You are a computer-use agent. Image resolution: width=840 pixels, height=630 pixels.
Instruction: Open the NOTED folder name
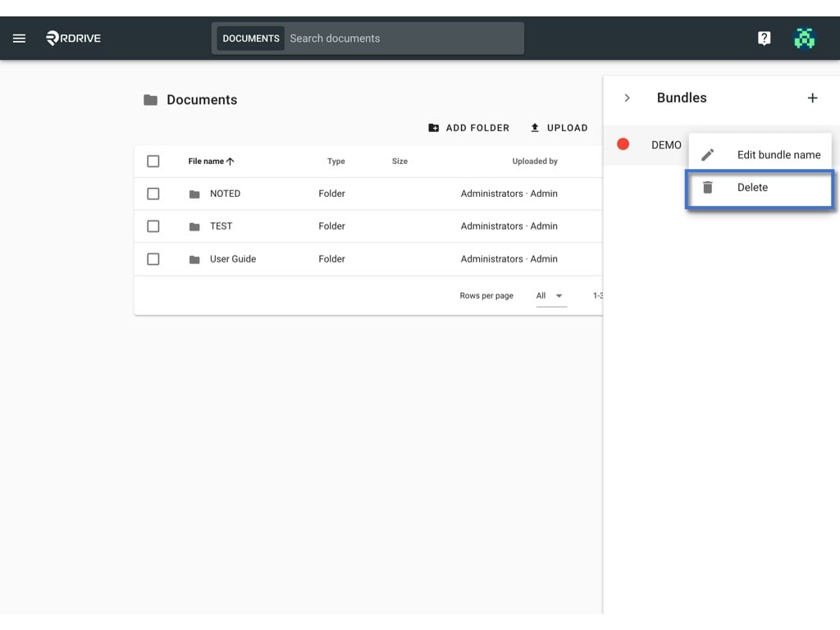[x=225, y=194]
